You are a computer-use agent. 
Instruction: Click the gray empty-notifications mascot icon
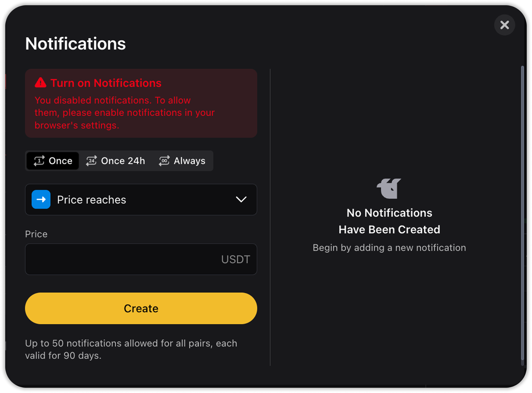pos(389,188)
